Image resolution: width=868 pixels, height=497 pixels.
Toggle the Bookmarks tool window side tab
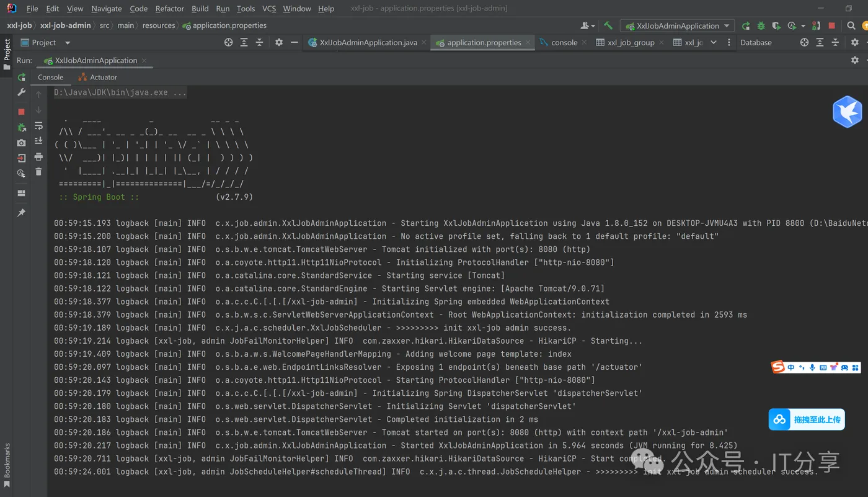7,465
